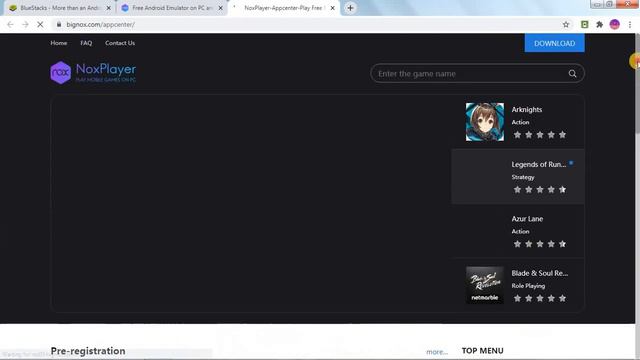The height and width of the screenshot is (360, 640).
Task: Click the Blade & Soul star rating
Action: point(540,298)
